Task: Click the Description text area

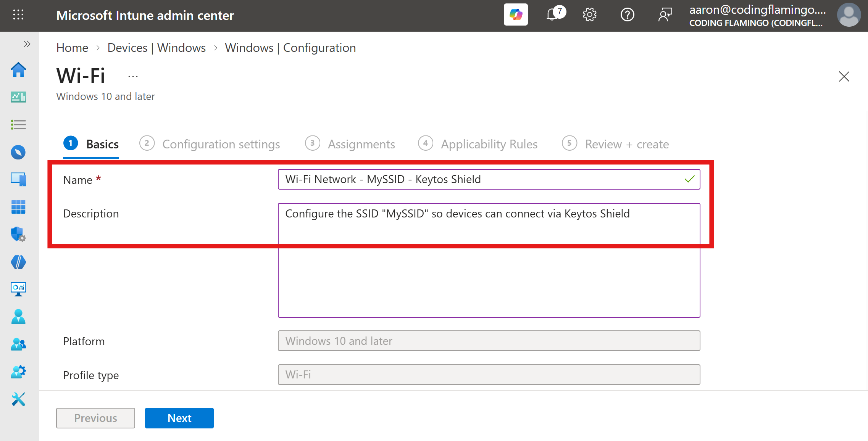Action: click(x=489, y=260)
